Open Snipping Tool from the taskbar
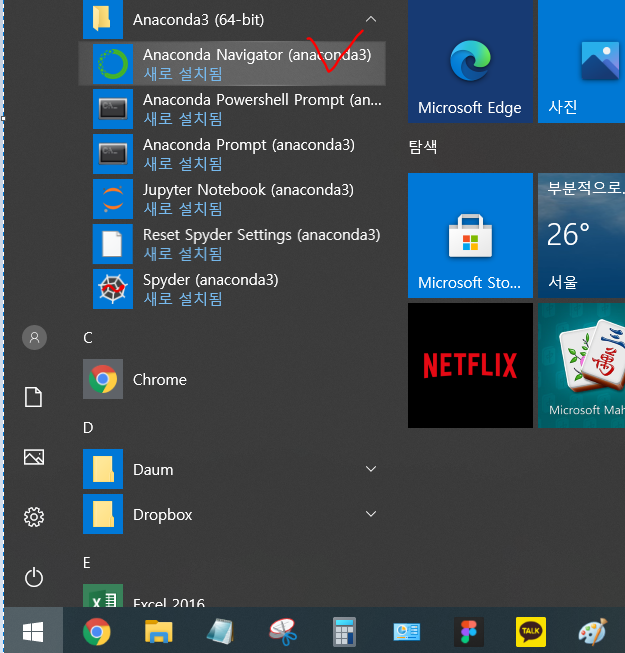Viewport: 625px width, 653px height. (x=283, y=631)
